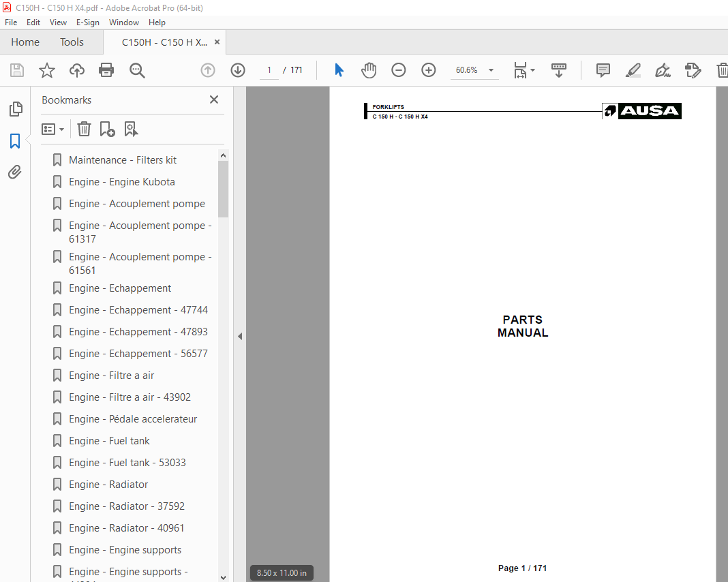Click the page number input field
Screen dimensions: 728x582
point(269,70)
